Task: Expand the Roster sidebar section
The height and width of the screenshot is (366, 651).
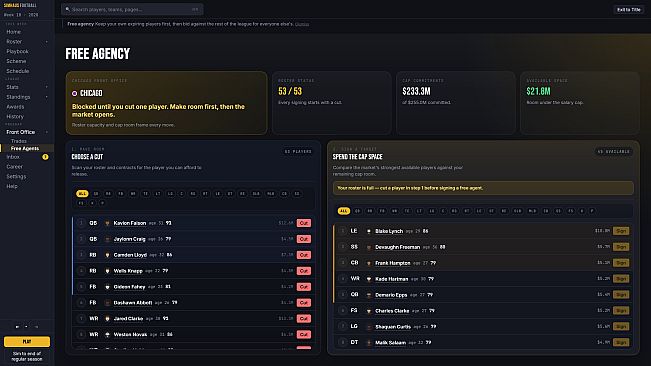Action: click(46, 42)
